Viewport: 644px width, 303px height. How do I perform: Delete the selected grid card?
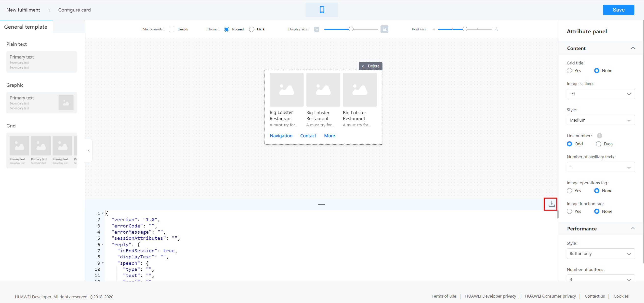pos(370,66)
